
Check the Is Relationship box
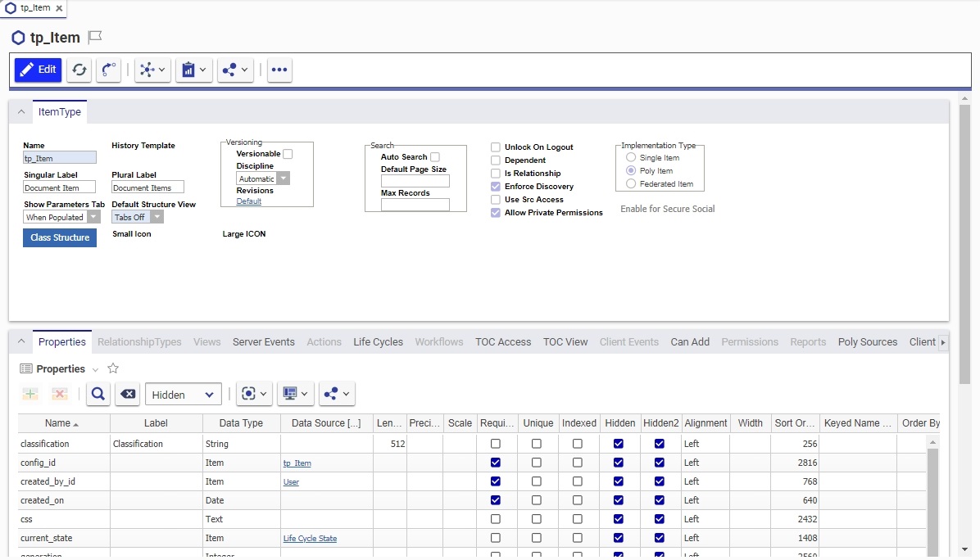(x=496, y=173)
